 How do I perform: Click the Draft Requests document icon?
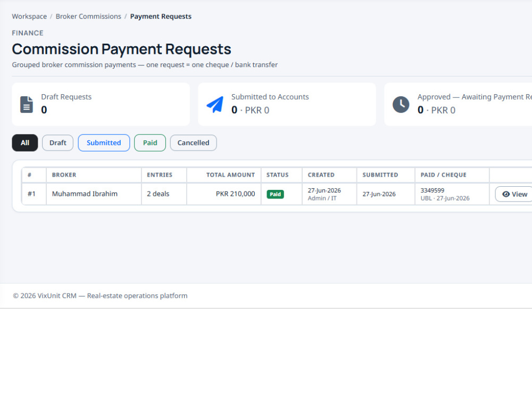coord(27,104)
